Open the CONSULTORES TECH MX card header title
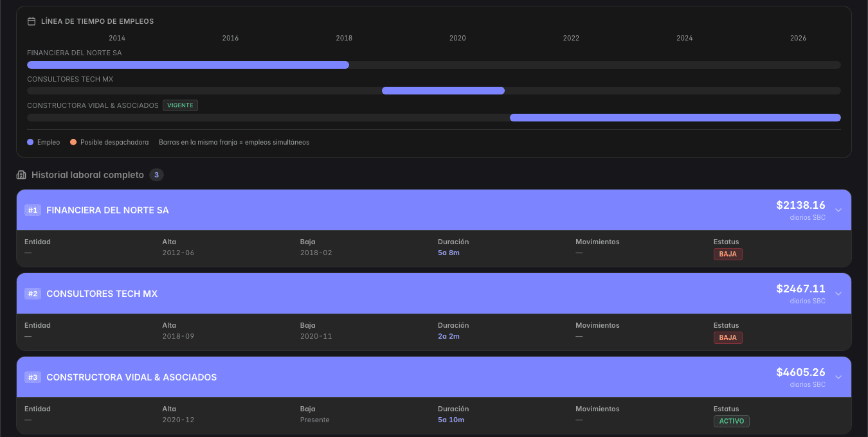Viewport: 868px width, 437px height. 102,294
